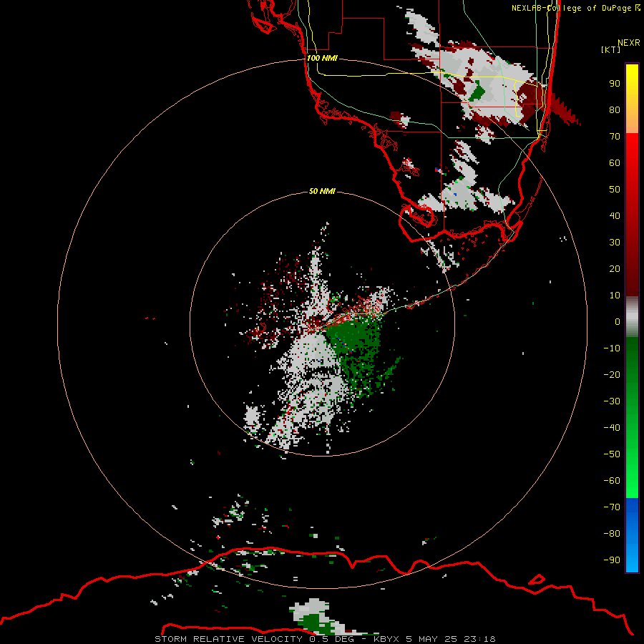
Task: Click the 50 value on the velocity scale
Action: point(615,190)
